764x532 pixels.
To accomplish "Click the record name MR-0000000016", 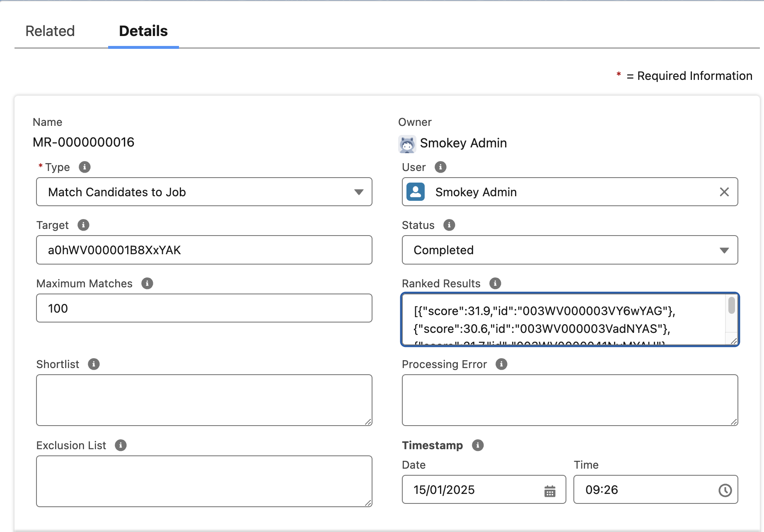I will (83, 142).
